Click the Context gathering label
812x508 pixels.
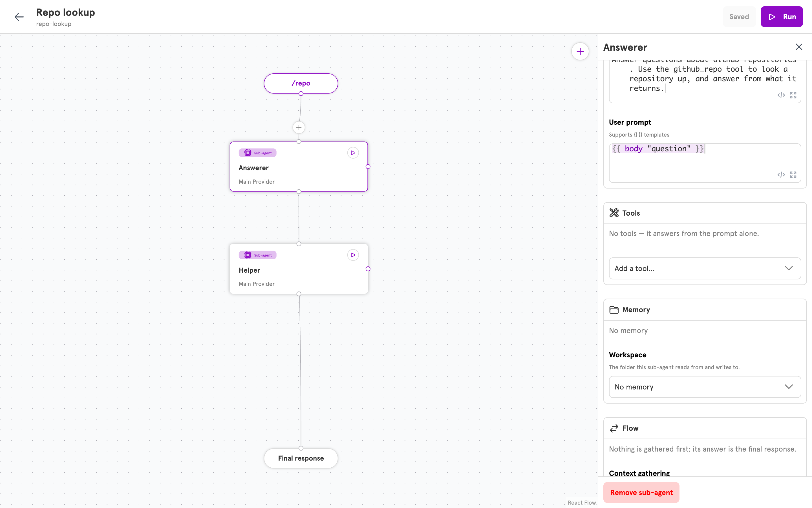pyautogui.click(x=639, y=473)
